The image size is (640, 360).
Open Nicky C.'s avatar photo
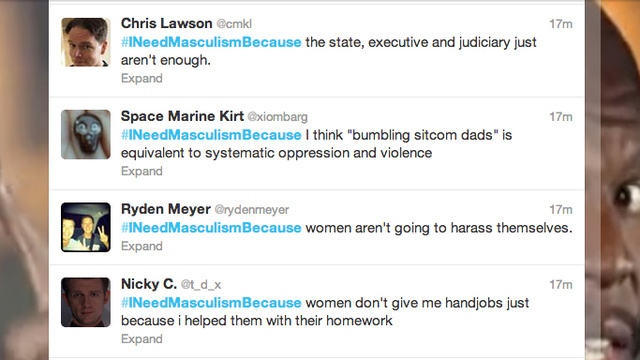pyautogui.click(x=86, y=302)
